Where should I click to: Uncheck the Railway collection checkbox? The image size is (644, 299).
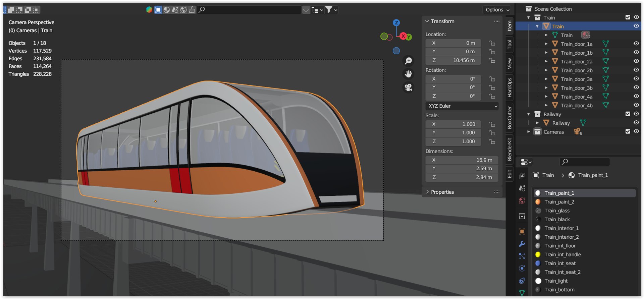(x=628, y=114)
